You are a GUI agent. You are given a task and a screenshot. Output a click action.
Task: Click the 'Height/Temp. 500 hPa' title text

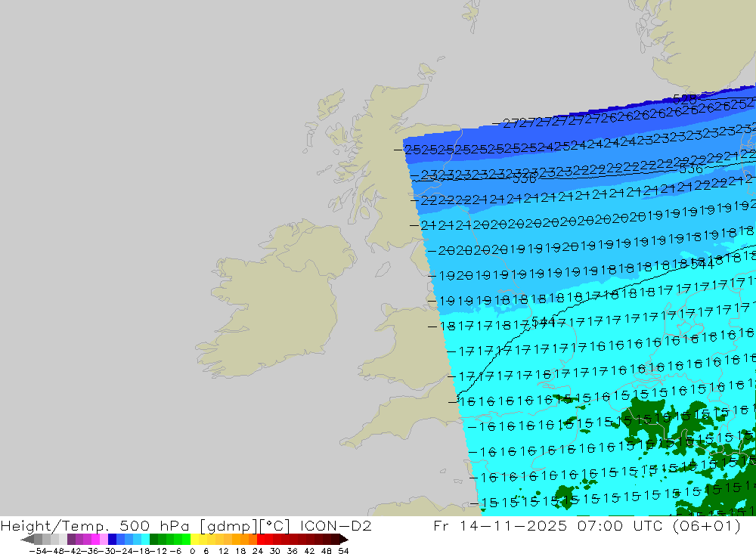tap(94, 525)
